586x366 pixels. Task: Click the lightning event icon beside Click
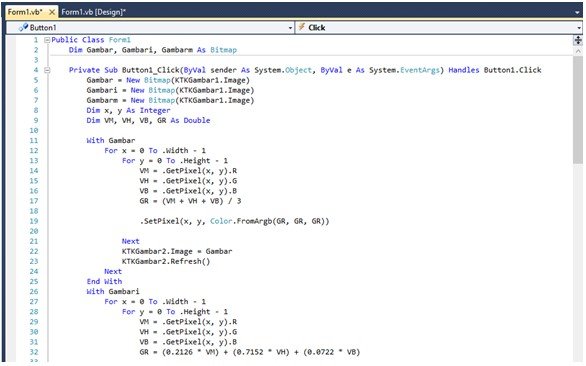point(302,27)
